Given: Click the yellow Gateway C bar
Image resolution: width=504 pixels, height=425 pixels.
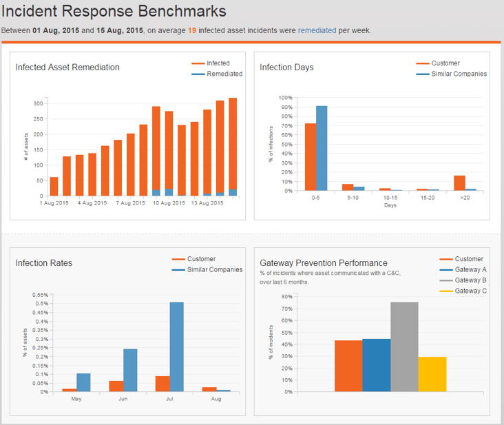Looking at the screenshot, I should pyautogui.click(x=432, y=374).
